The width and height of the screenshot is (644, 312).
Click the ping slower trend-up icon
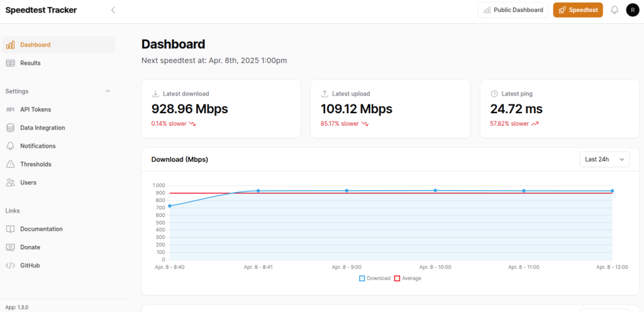coord(535,123)
